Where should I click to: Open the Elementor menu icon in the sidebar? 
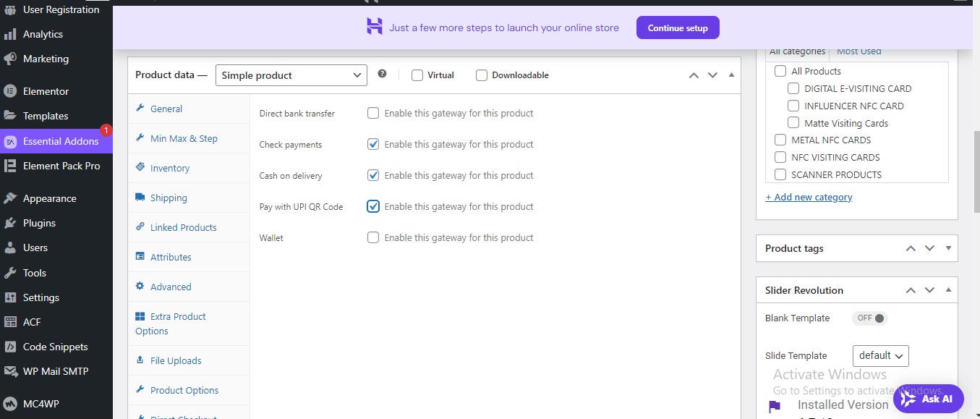[x=10, y=91]
